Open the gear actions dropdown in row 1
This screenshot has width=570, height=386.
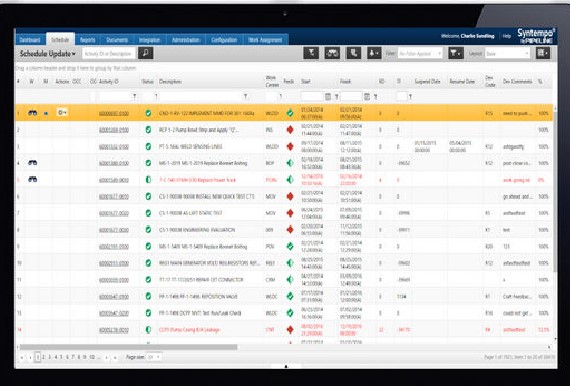[62, 113]
